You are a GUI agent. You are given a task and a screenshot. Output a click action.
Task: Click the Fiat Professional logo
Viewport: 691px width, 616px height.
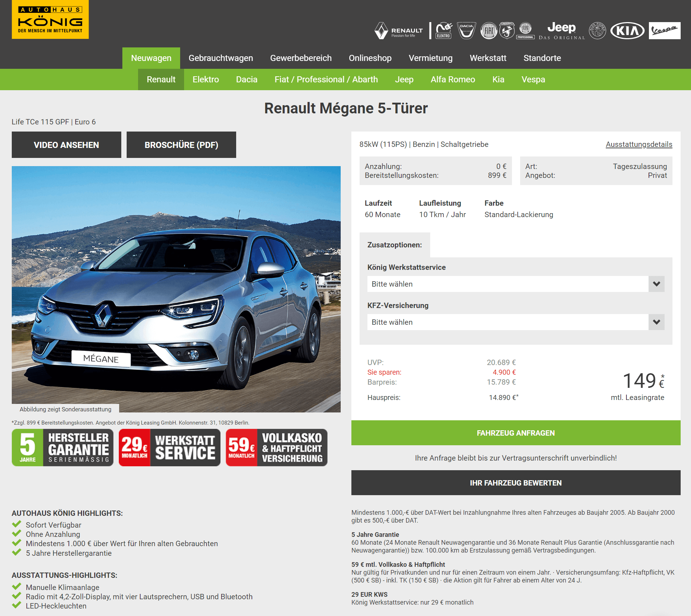pos(525,31)
